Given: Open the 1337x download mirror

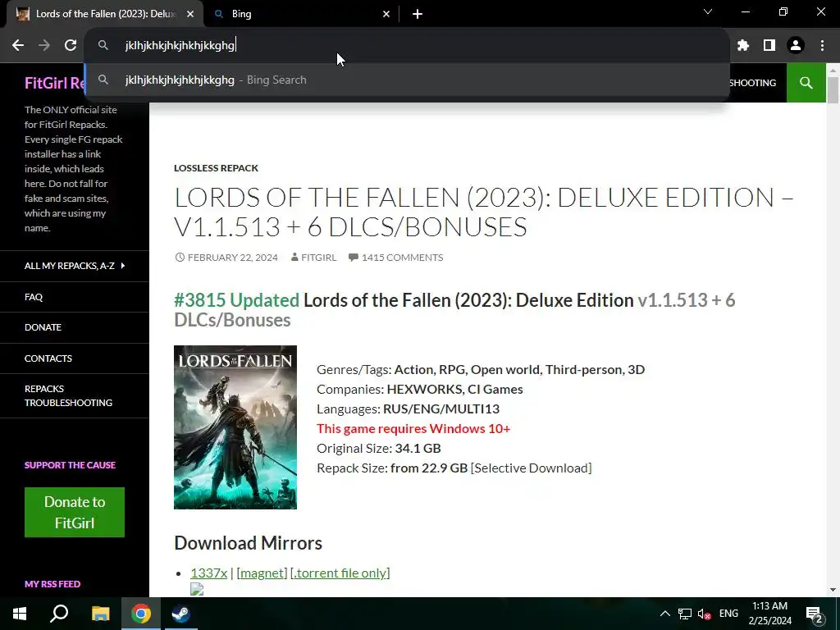Looking at the screenshot, I should coord(209,573).
